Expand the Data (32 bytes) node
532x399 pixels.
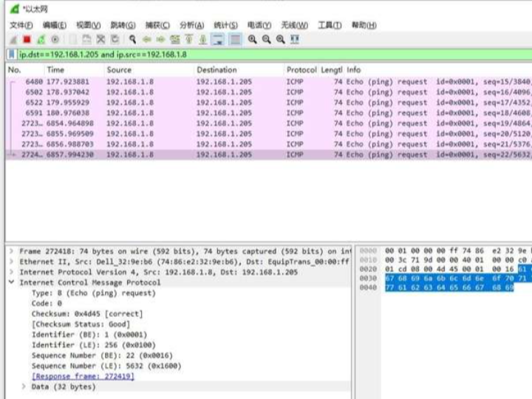(x=24, y=386)
